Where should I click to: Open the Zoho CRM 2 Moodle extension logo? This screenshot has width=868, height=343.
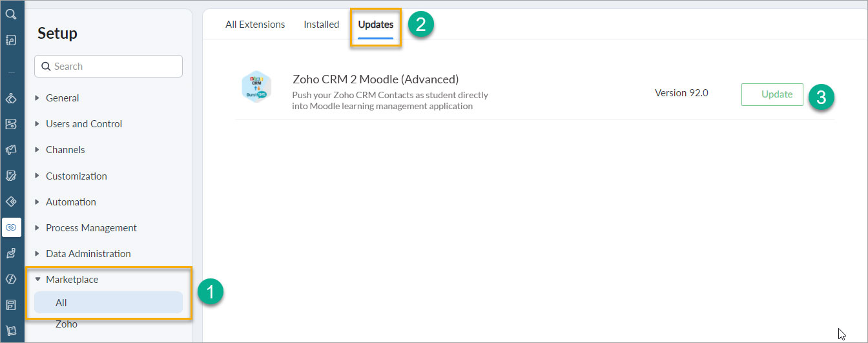tap(256, 87)
